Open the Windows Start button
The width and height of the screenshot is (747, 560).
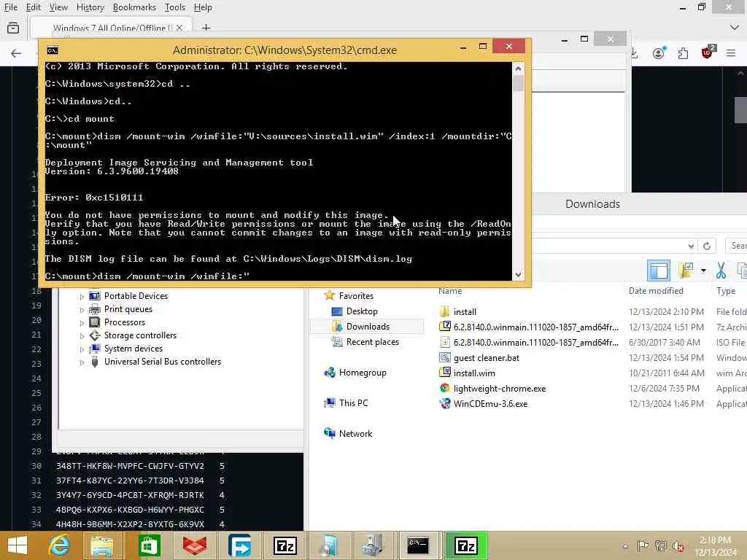click(x=18, y=545)
